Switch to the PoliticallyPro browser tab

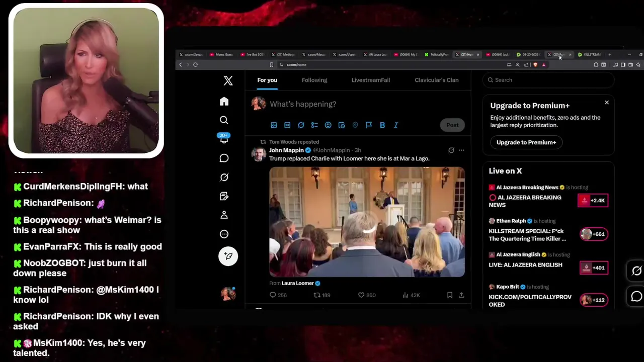[436, 54]
